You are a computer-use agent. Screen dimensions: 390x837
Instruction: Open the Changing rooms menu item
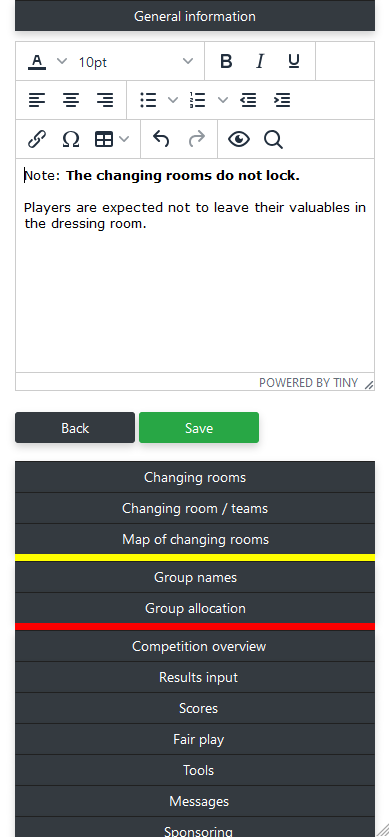click(x=195, y=477)
